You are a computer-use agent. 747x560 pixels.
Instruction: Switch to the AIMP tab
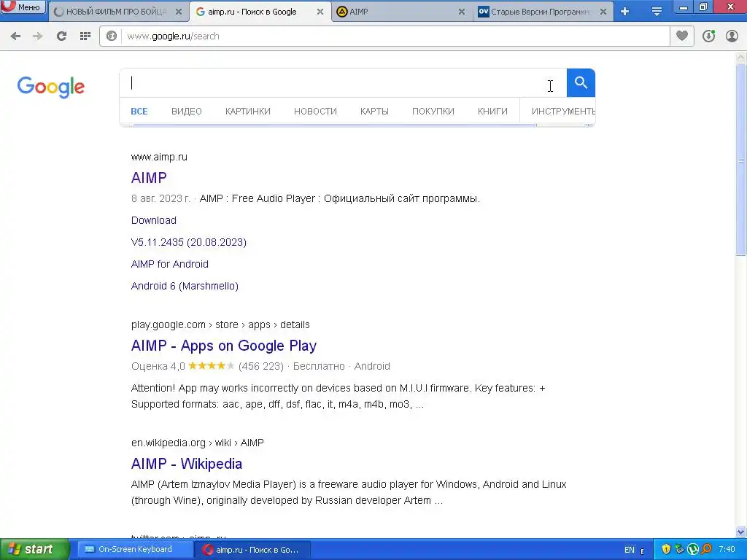coord(395,12)
